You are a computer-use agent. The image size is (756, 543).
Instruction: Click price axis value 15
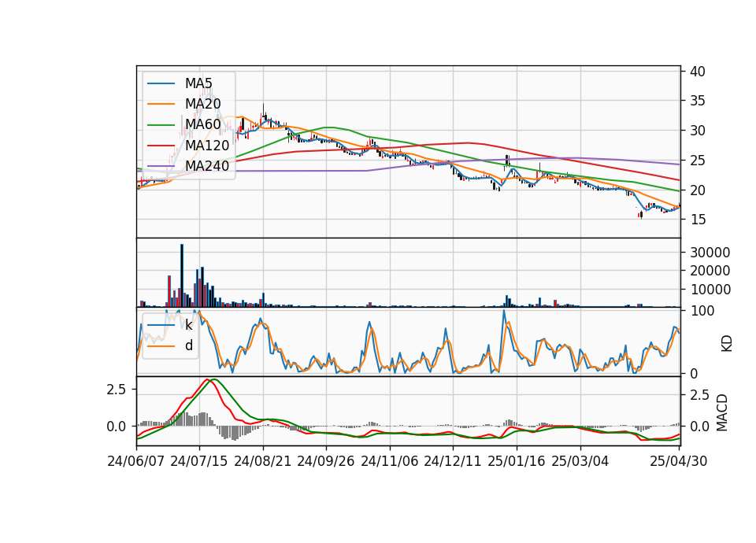tap(698, 220)
